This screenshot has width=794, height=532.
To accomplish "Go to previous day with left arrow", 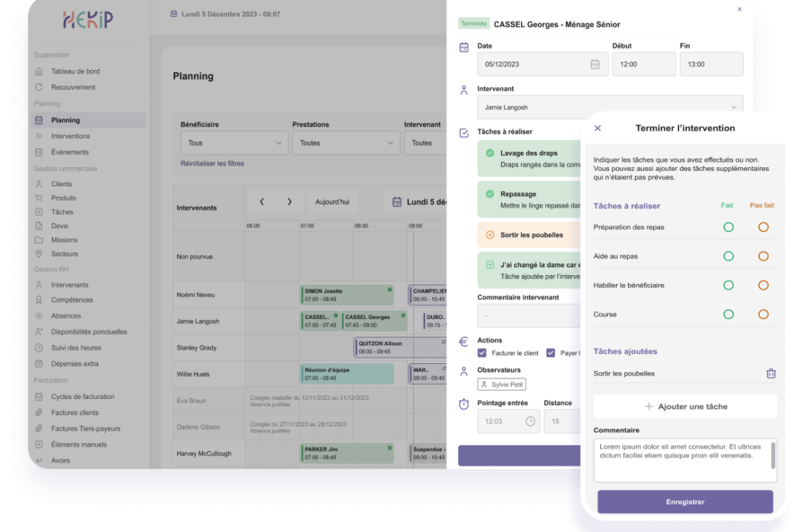I will (262, 202).
